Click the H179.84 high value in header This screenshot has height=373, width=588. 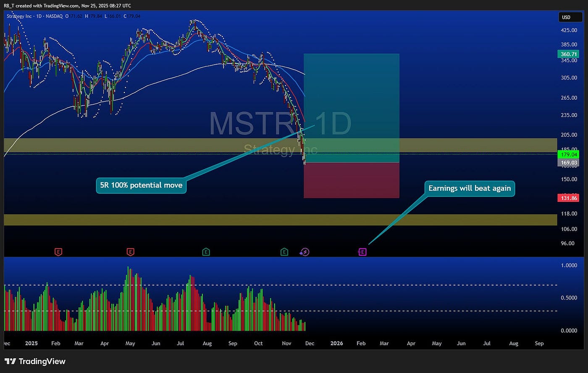[94, 16]
